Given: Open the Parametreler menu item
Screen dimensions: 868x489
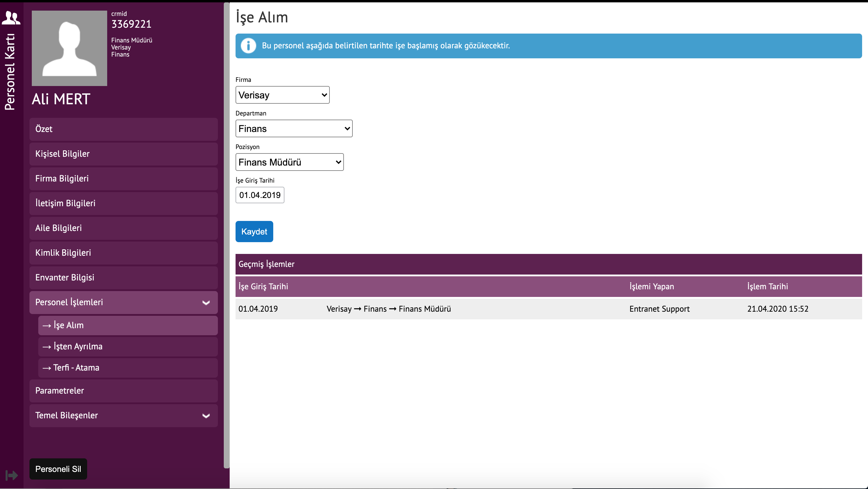Looking at the screenshot, I should click(x=123, y=391).
